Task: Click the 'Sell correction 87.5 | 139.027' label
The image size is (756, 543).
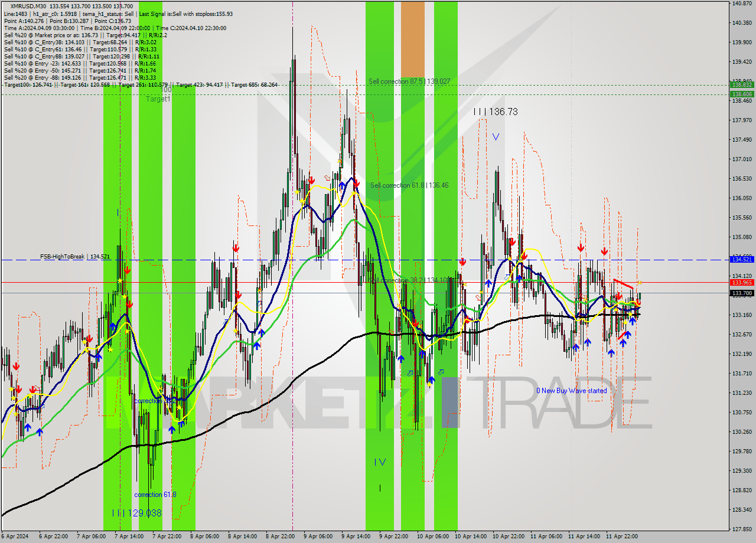Action: 409,81
